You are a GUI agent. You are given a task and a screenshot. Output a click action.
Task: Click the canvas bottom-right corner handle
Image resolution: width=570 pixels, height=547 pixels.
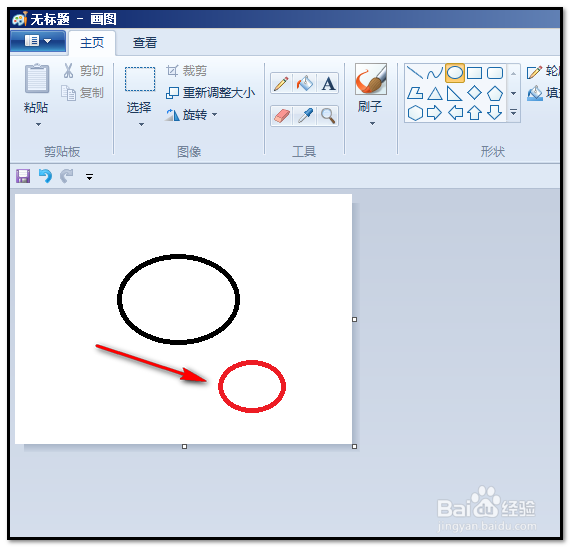(x=354, y=446)
